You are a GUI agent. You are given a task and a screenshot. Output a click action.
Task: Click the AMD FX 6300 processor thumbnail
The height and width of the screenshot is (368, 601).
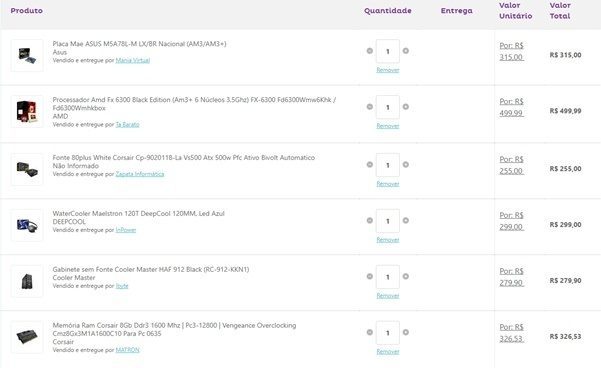tap(27, 111)
